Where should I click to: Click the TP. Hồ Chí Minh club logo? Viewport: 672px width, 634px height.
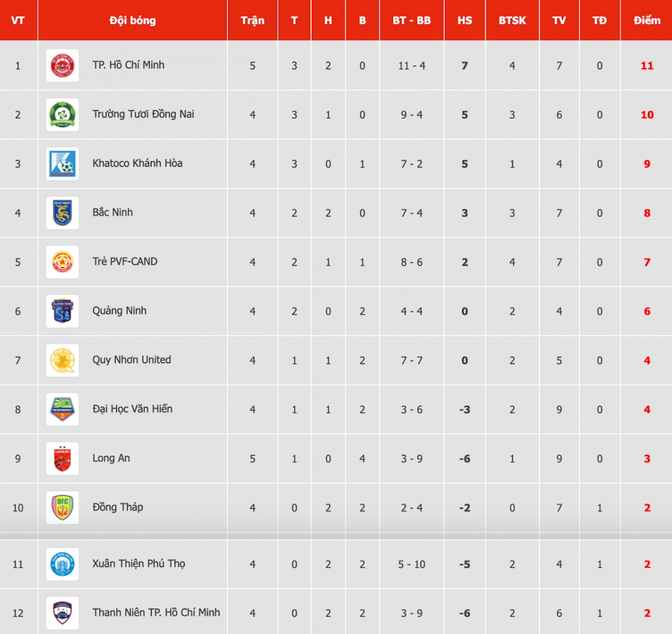pyautogui.click(x=62, y=65)
